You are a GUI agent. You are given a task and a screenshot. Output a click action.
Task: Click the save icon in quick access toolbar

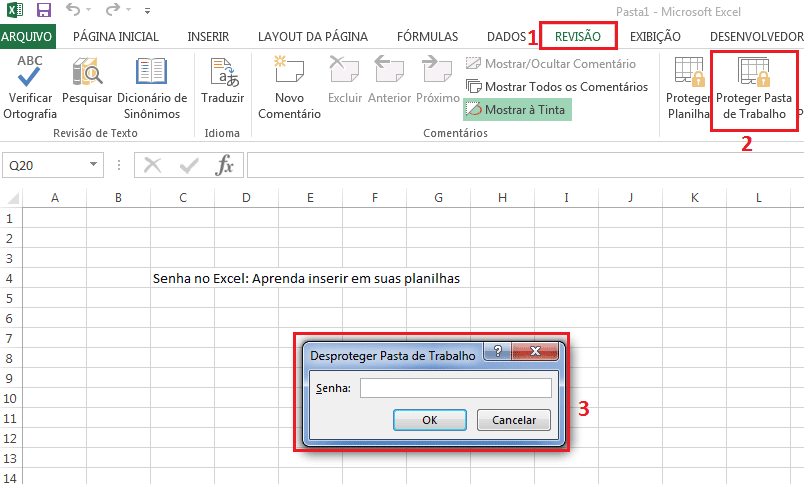[43, 12]
